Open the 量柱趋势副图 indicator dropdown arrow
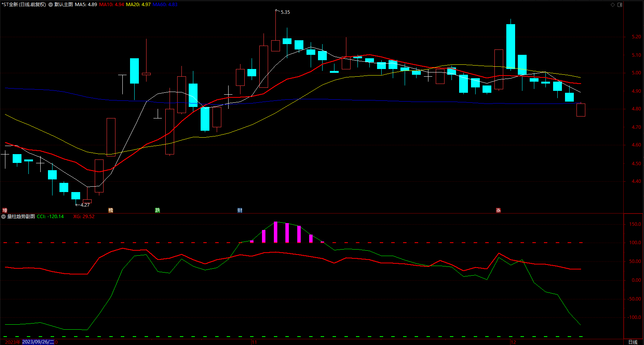This screenshot has height=345, width=644. coord(3,217)
